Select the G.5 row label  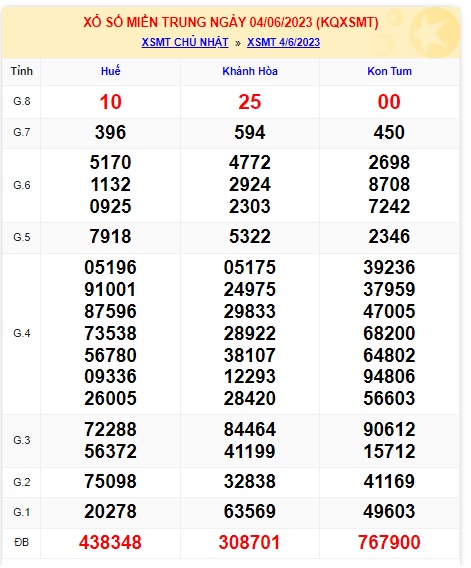(x=22, y=237)
